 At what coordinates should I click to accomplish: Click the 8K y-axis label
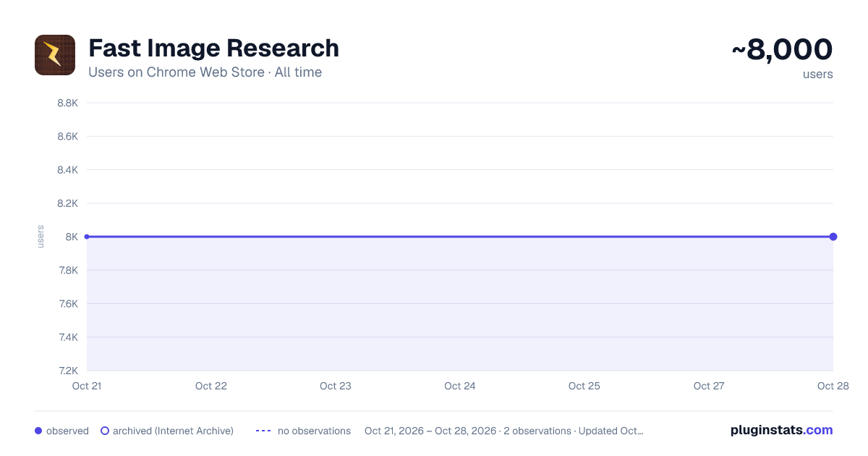[72, 237]
